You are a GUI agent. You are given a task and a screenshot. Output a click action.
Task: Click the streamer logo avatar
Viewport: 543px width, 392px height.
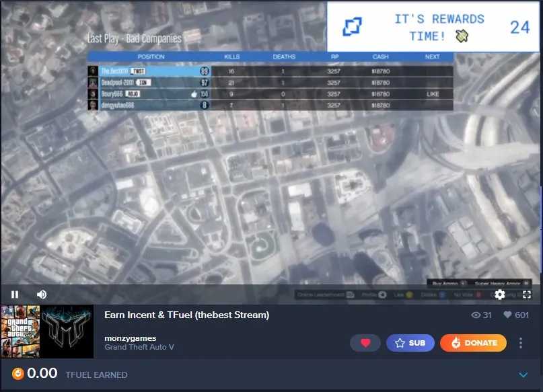[67, 331]
